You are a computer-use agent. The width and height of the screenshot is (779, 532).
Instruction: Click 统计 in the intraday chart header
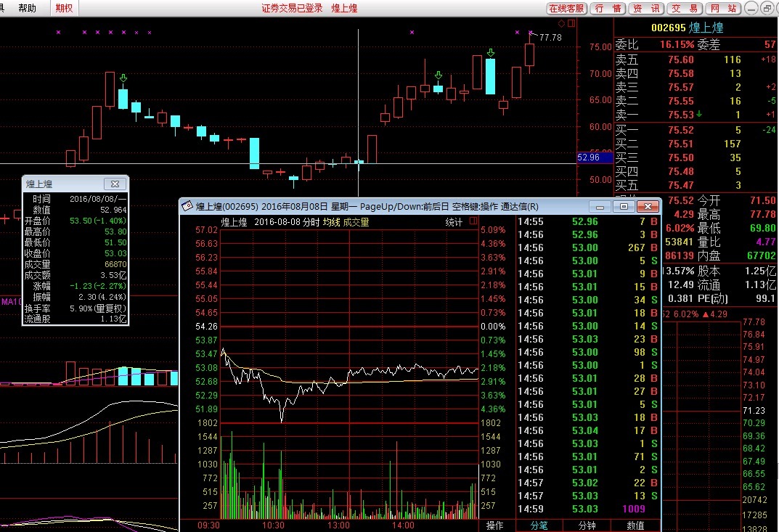tap(454, 222)
